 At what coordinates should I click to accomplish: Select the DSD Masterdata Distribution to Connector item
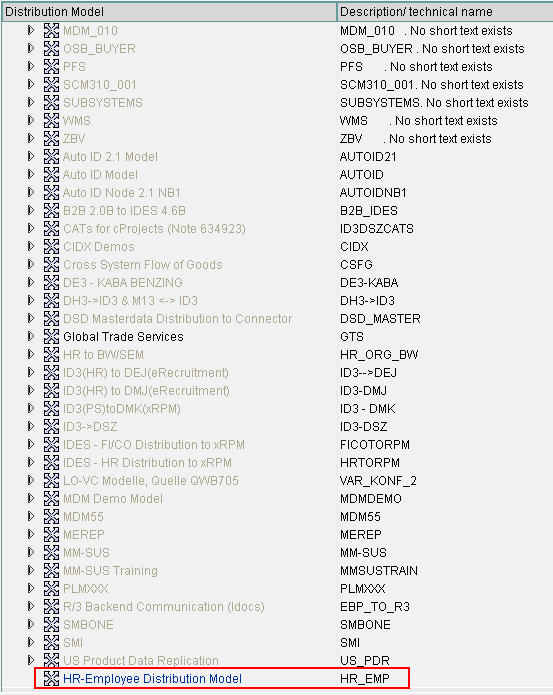178,319
